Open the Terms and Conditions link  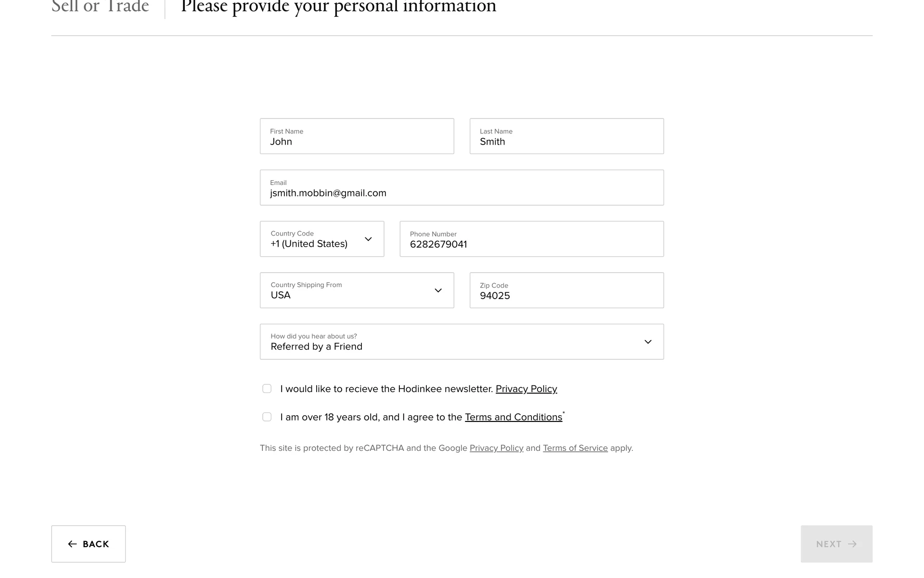513,417
